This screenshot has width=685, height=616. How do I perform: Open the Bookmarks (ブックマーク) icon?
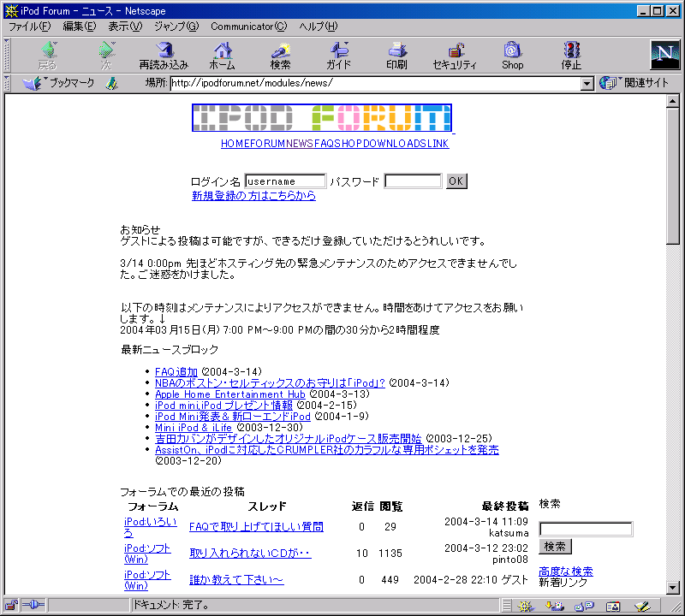[x=58, y=83]
